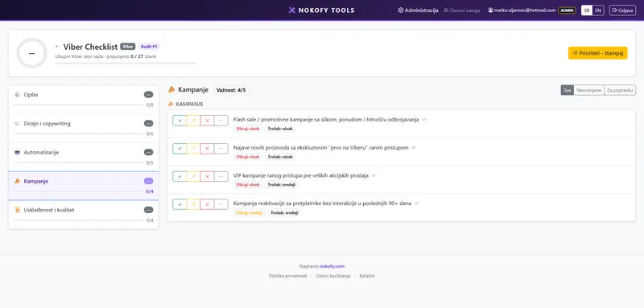Mark Flash sale item as passed (checkmark)
The image size is (644, 308).
180,121
